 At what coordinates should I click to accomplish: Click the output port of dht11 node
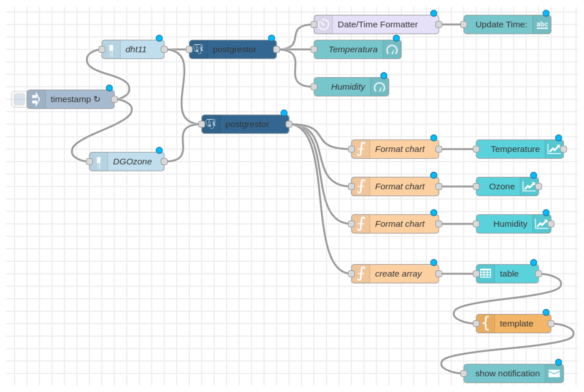tap(164, 49)
